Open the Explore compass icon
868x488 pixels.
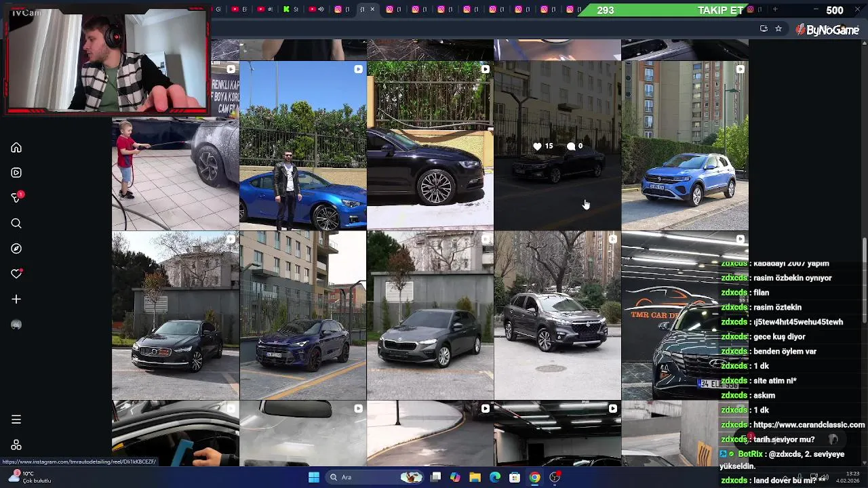(16, 249)
